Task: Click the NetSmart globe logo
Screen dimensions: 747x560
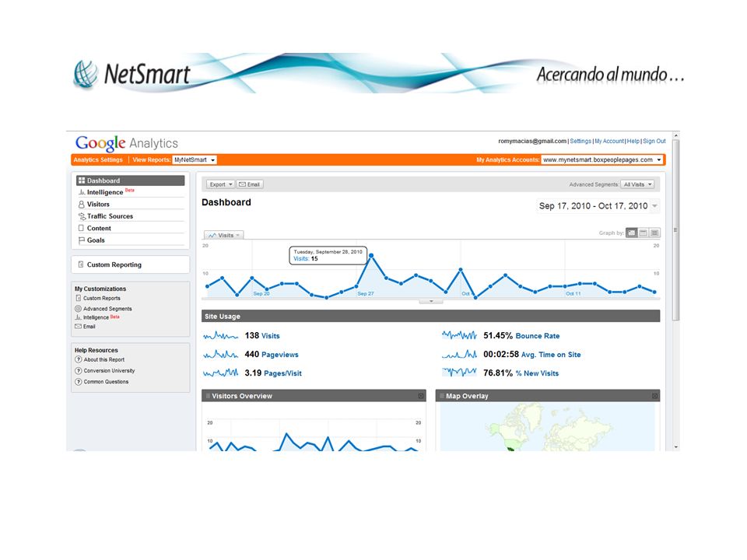Action: [x=86, y=74]
